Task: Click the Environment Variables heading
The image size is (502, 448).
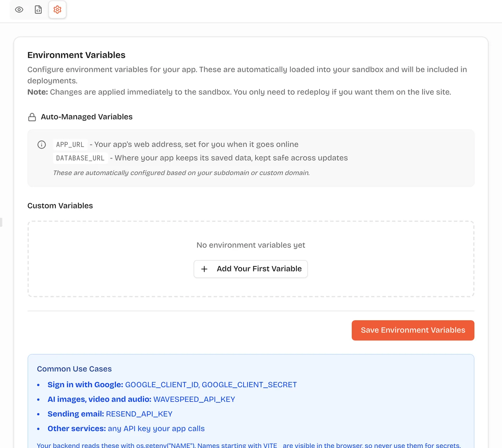Action: (76, 55)
